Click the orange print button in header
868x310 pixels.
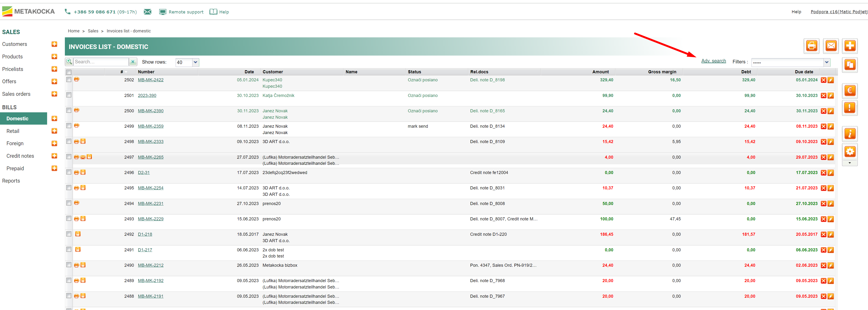pos(811,46)
